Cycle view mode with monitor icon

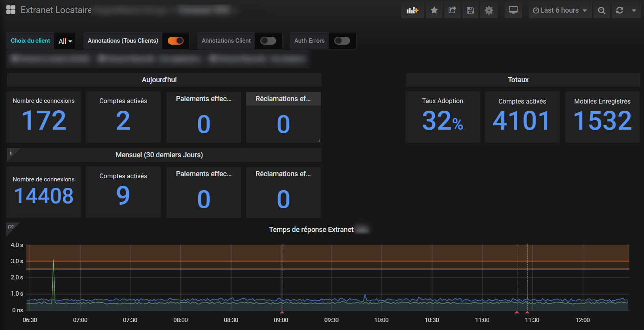click(x=513, y=10)
